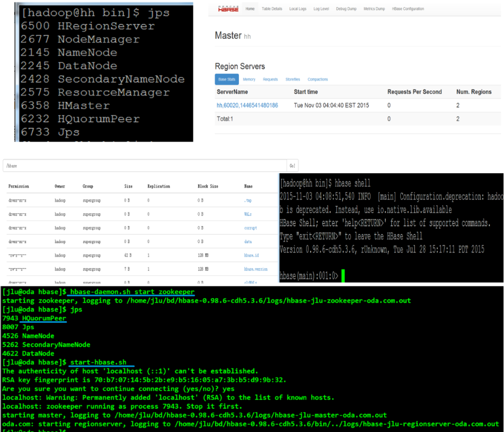
Task: Click the 2575 ResourceManager line
Action: point(95,92)
